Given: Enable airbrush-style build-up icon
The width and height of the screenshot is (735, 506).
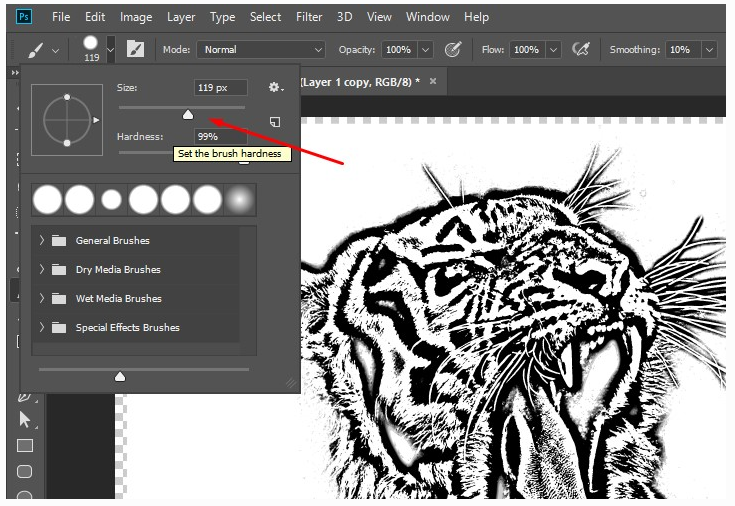Looking at the screenshot, I should tap(581, 49).
